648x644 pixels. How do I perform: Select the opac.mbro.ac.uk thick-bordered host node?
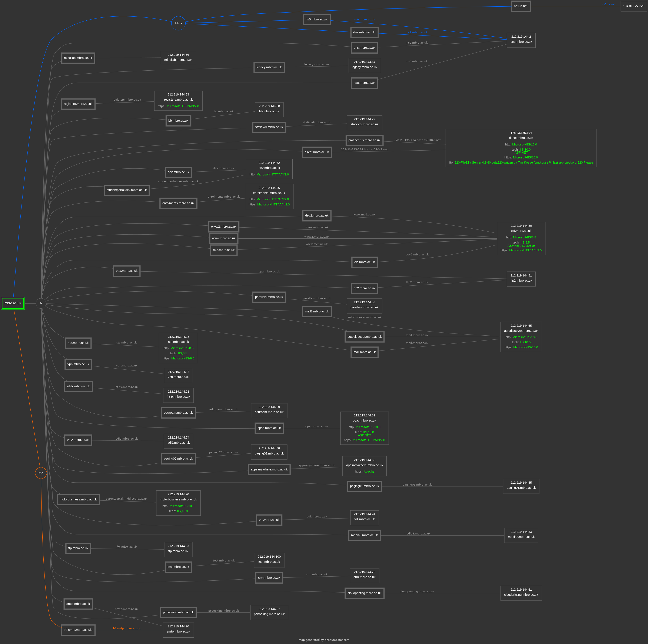pos(269,428)
